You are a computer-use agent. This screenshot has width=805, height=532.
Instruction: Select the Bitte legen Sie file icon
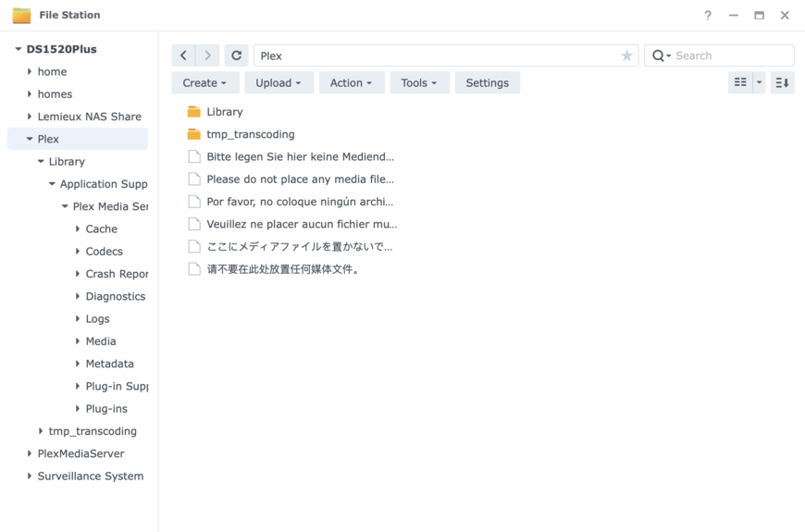pyautogui.click(x=194, y=156)
